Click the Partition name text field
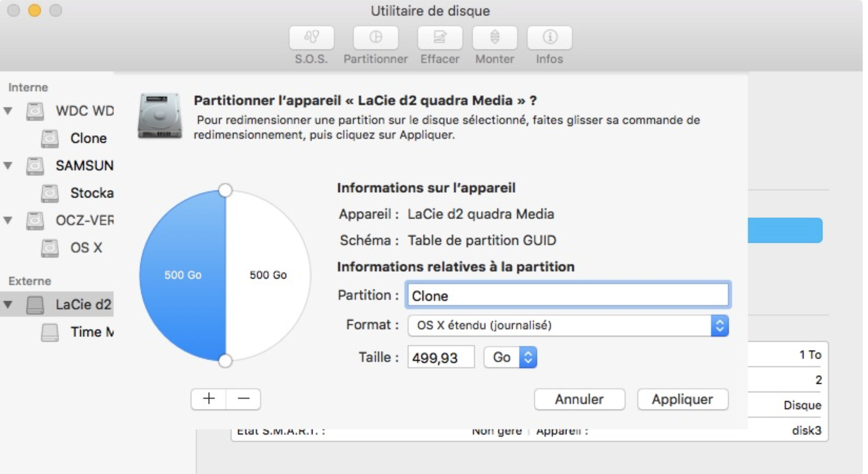Screen dimensions: 868x474 tap(567, 295)
